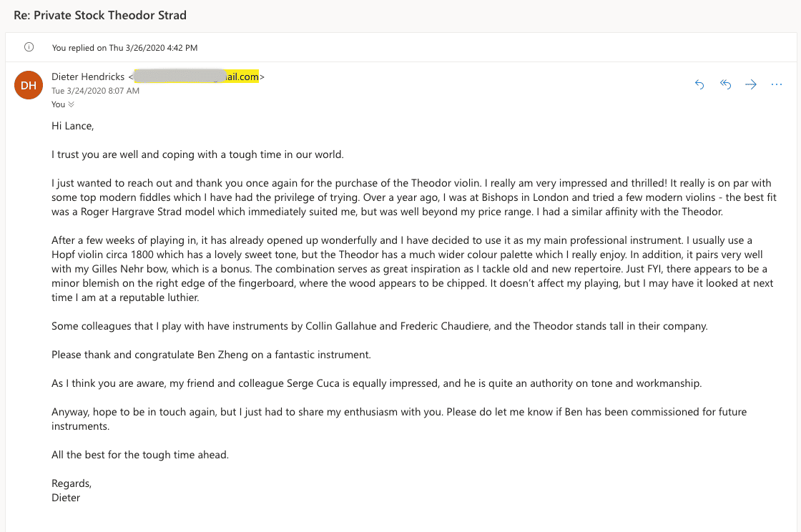Viewport: 801px width, 532px height.
Task: Forward this email using the right-arrow icon
Action: click(x=751, y=84)
